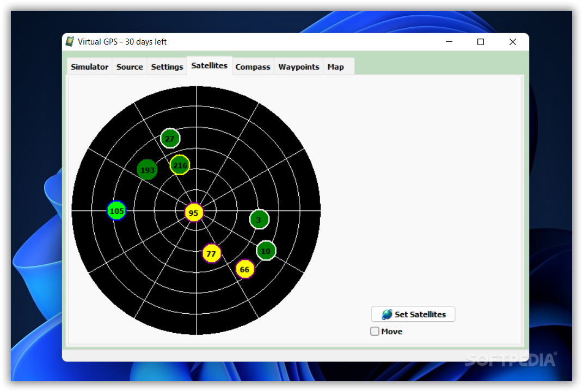This screenshot has height=392, width=583.
Task: Click the globe icon on Set Satellites
Action: pyautogui.click(x=387, y=314)
